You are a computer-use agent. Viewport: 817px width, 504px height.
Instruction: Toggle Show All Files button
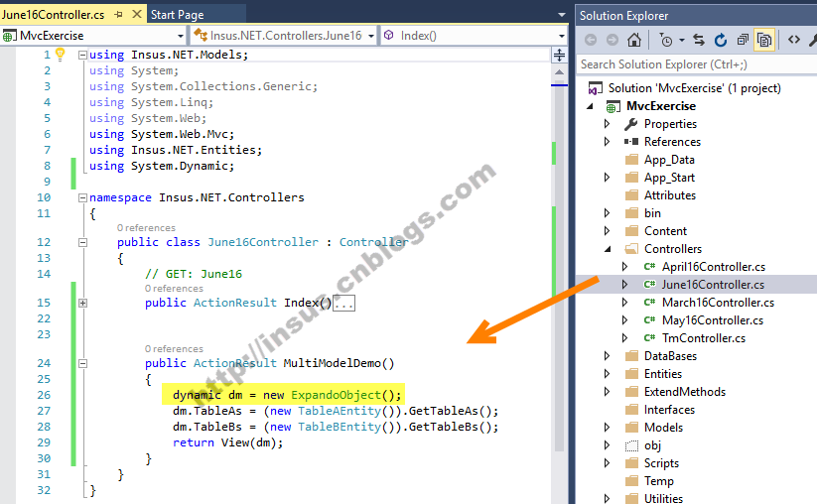pos(763,40)
